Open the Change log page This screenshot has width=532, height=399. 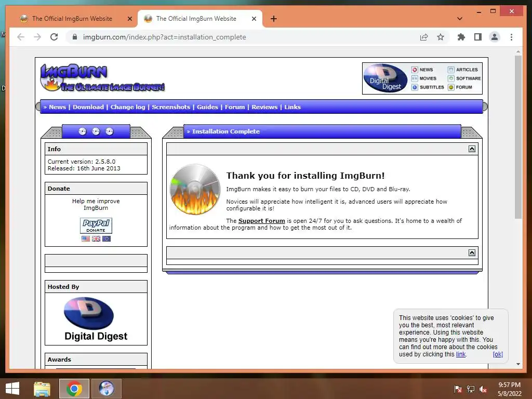[128, 107]
